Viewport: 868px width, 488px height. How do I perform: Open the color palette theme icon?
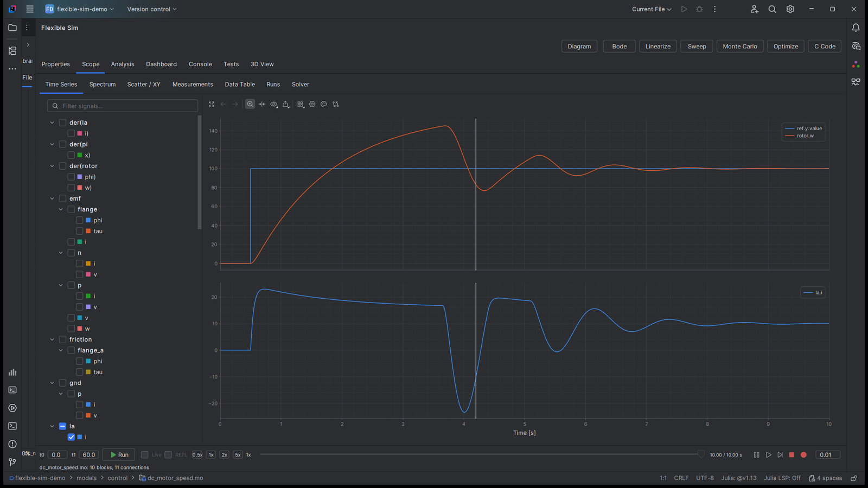324,104
